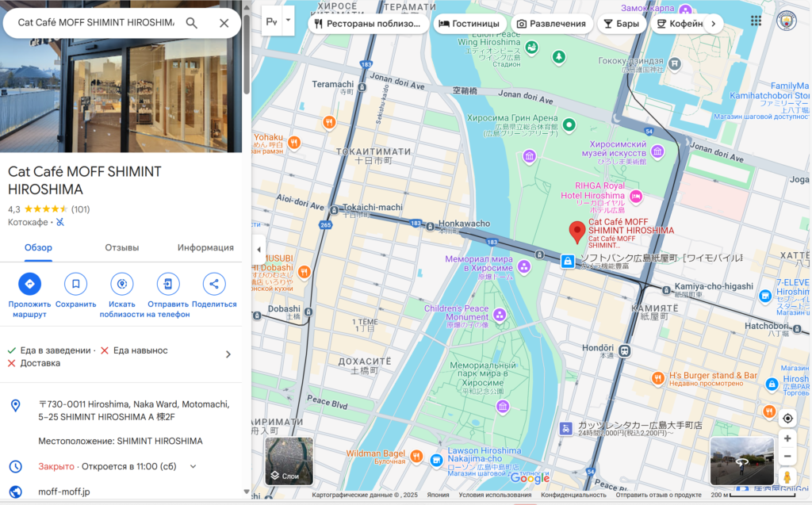The width and height of the screenshot is (812, 505).
Task: Click the Проложить маршрут directions icon
Action: pos(29,284)
